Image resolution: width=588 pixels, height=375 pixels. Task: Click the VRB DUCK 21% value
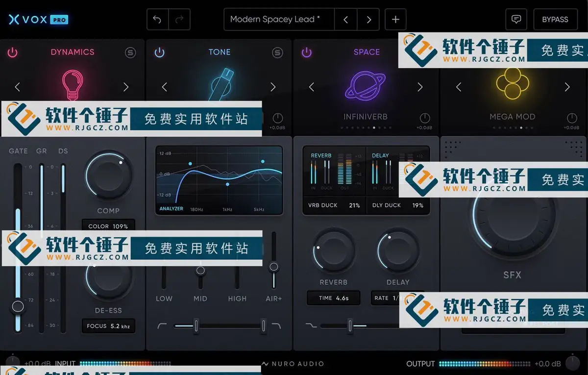(x=334, y=205)
